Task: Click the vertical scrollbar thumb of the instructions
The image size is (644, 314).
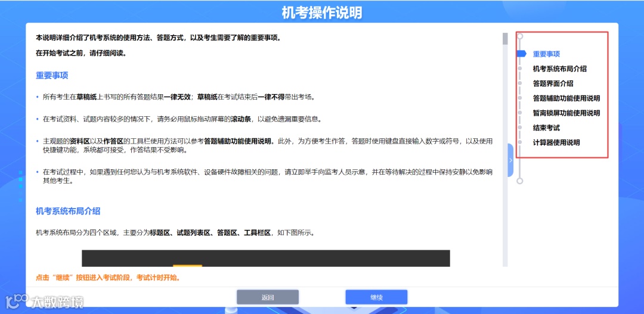Action: tap(505, 39)
